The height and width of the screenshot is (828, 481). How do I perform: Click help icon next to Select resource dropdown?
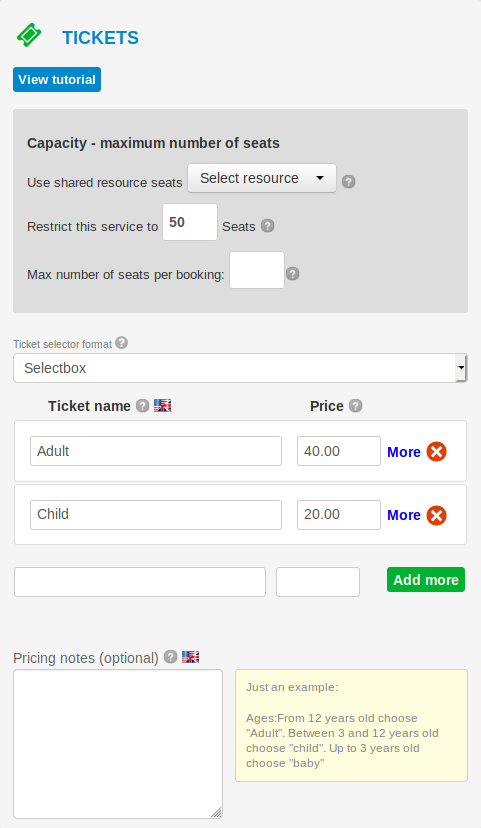[348, 182]
